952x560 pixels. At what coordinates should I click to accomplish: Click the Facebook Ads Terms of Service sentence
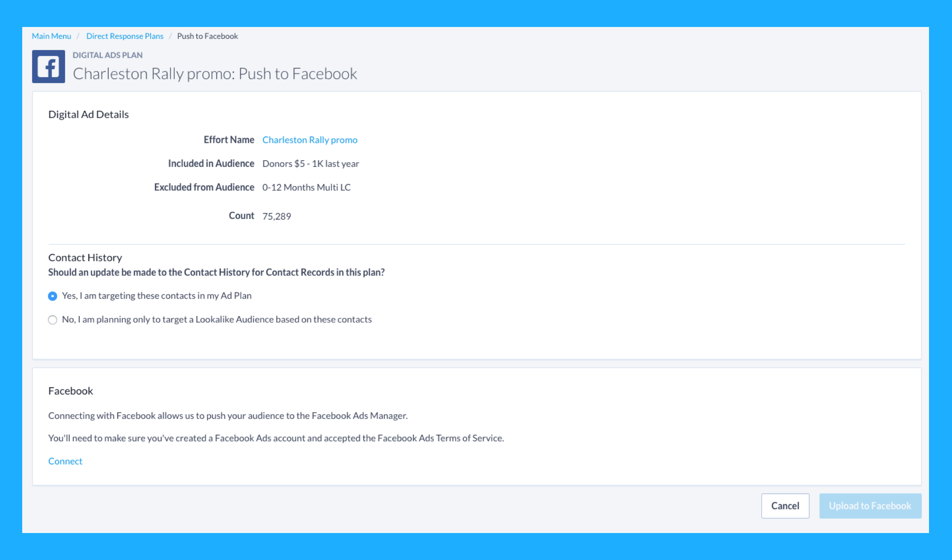(x=276, y=438)
